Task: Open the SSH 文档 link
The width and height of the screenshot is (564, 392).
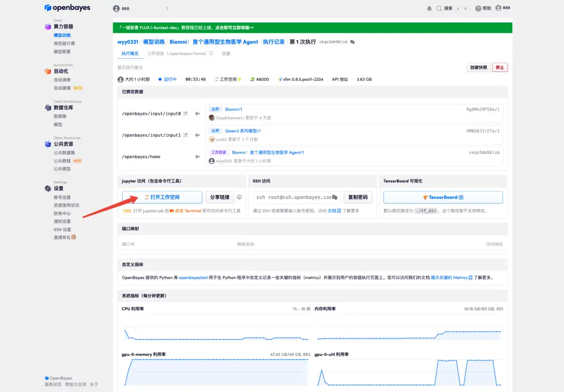Action: tap(334, 211)
